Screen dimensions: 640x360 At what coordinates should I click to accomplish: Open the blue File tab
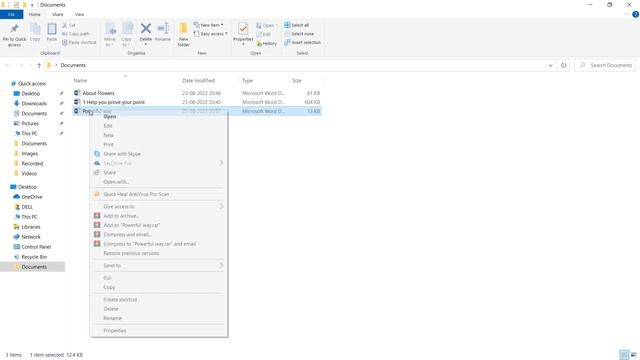pyautogui.click(x=11, y=14)
